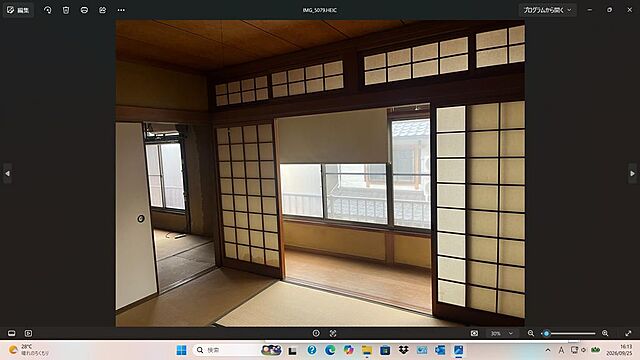This screenshot has width=640, height=360.
Task: Open the three-dot more options menu
Action: click(x=121, y=10)
